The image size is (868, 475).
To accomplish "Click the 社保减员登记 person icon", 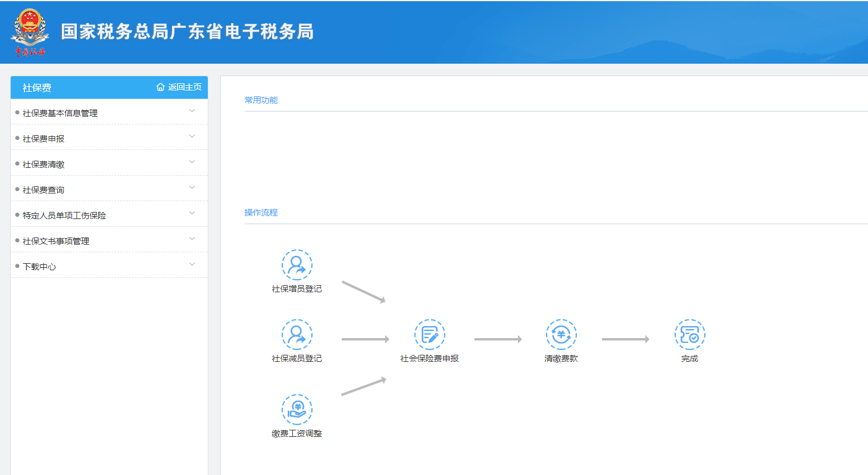I will coord(296,335).
